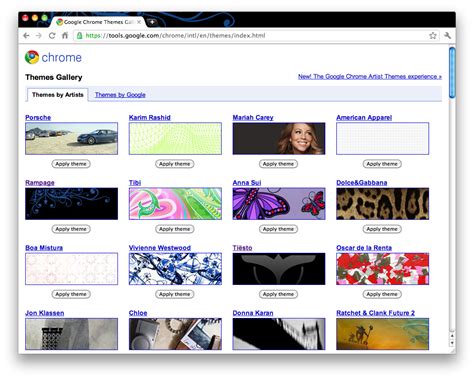
Task: Open a new tab with plus button
Action: [152, 22]
